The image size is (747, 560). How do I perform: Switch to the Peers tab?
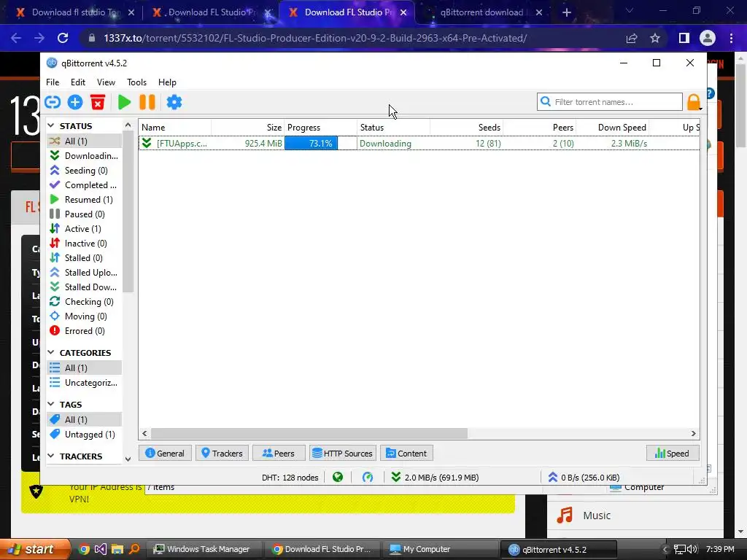(278, 454)
